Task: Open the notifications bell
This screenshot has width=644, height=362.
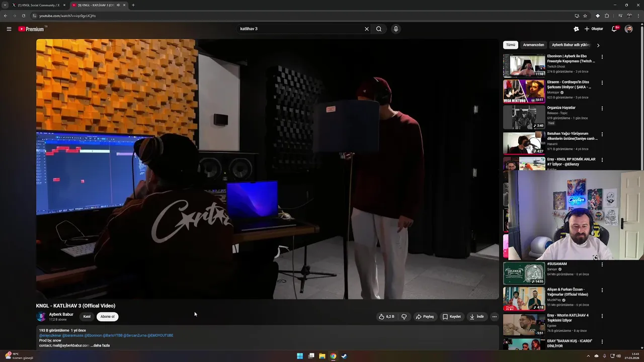Action: click(614, 29)
